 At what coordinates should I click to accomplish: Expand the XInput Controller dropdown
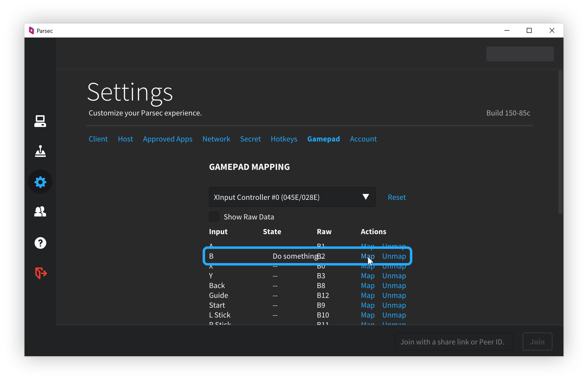click(x=292, y=197)
